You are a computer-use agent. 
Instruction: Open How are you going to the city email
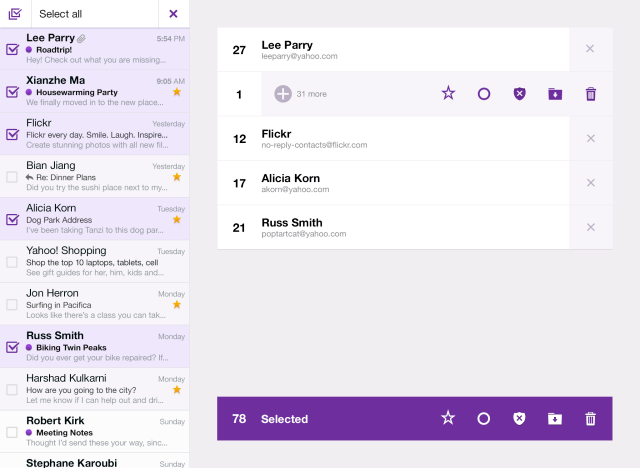tap(95, 389)
